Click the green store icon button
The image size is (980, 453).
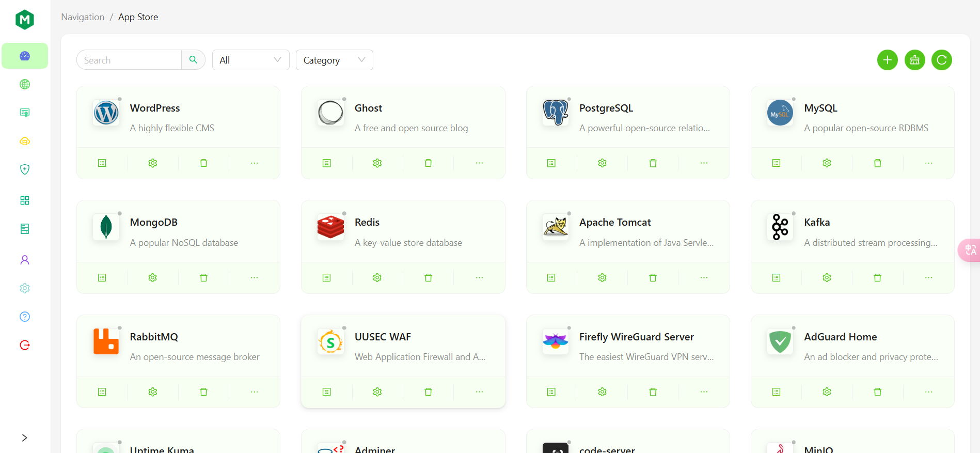(915, 60)
